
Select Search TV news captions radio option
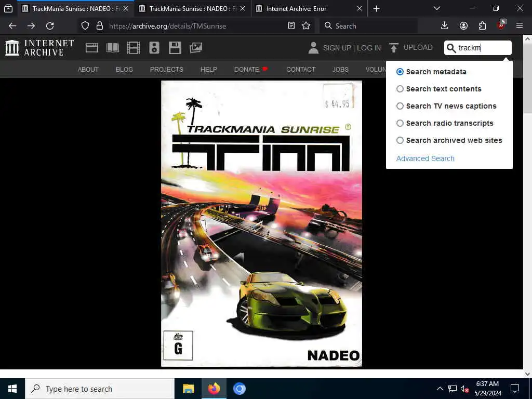click(400, 106)
